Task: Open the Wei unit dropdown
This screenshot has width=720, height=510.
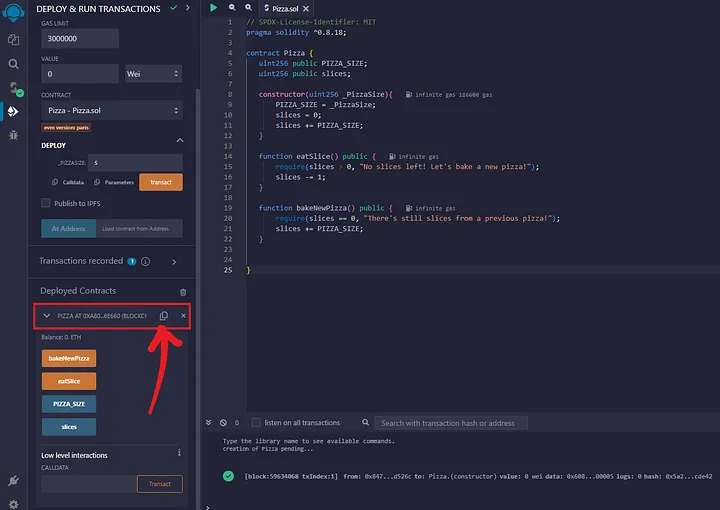Action: click(152, 74)
